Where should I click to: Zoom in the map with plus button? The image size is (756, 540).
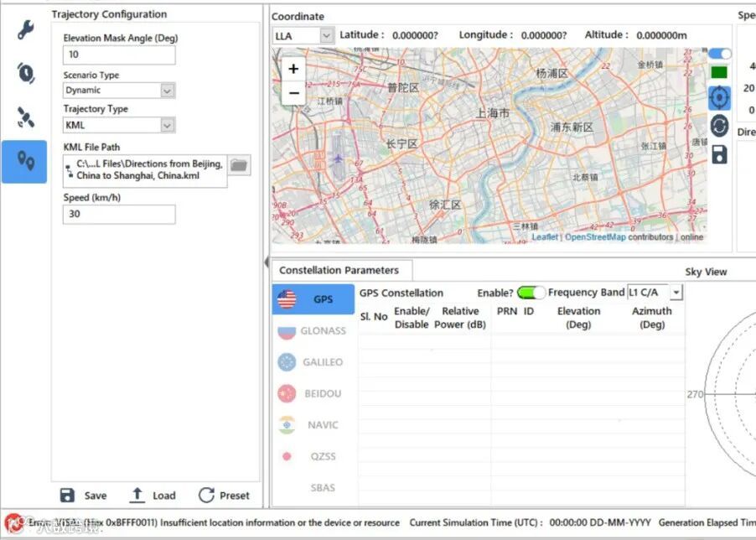(x=293, y=69)
